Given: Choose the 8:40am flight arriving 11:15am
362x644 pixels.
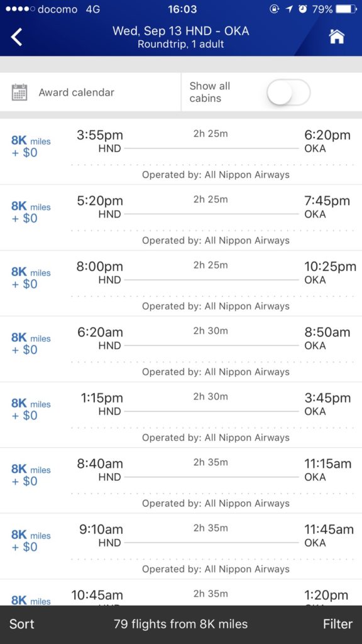Looking at the screenshot, I should click(x=181, y=480).
